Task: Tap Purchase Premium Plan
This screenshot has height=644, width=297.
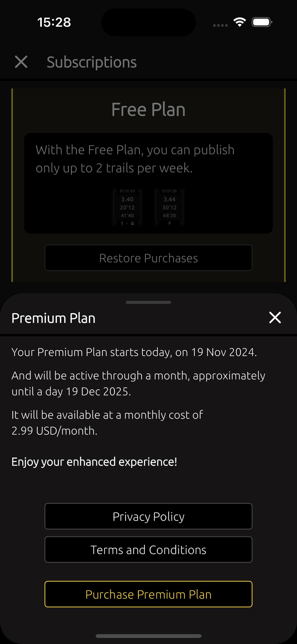Action: (148, 594)
